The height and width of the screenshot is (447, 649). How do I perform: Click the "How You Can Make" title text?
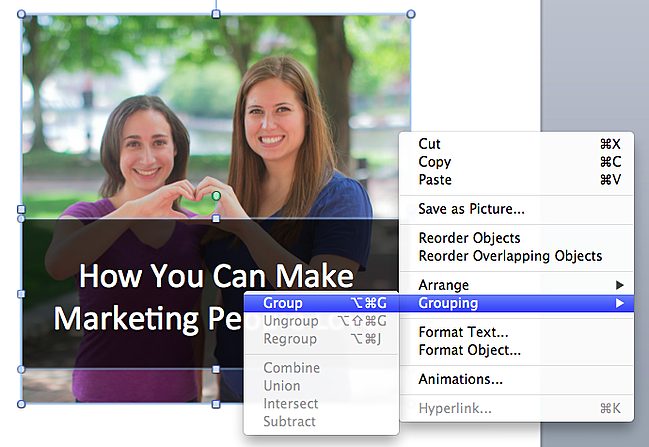[x=216, y=276]
